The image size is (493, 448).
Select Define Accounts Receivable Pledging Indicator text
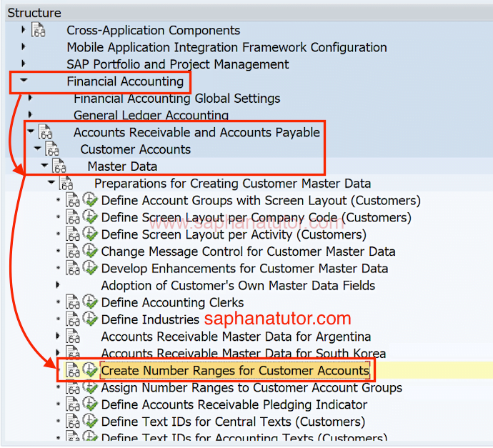(234, 404)
